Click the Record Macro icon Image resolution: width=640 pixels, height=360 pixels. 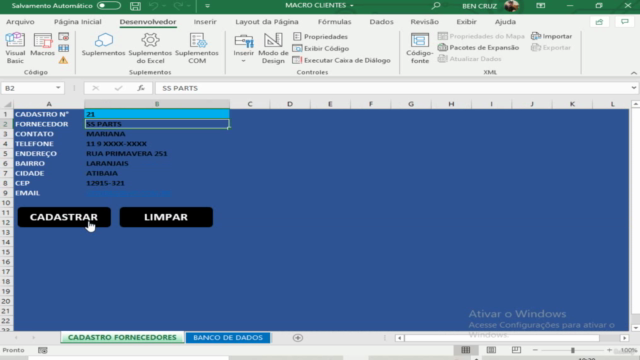pos(63,37)
